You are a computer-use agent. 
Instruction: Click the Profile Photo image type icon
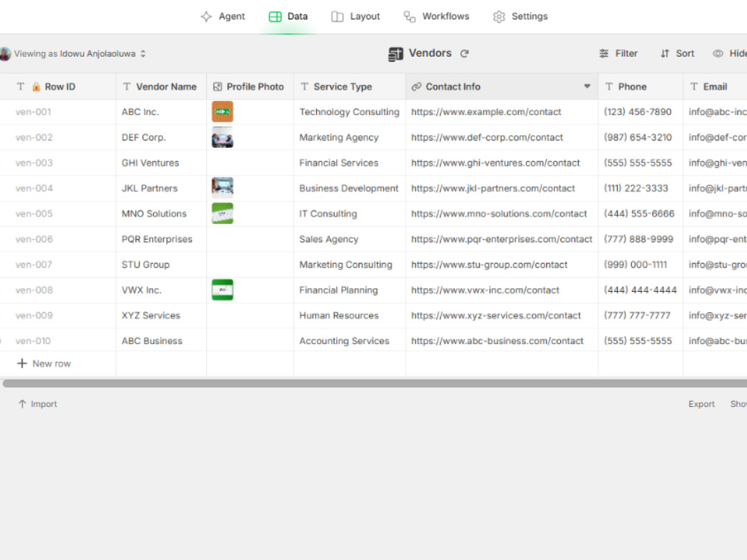(217, 87)
